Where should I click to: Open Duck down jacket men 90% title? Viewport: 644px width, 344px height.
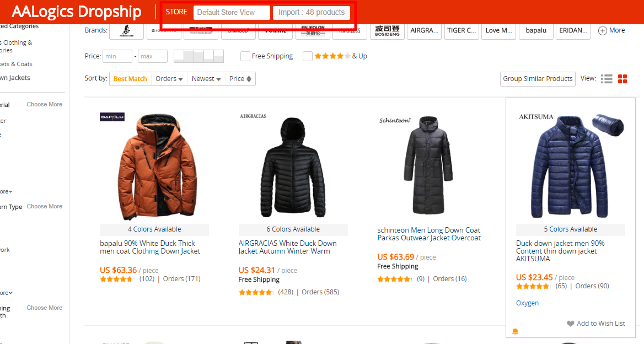pos(560,251)
